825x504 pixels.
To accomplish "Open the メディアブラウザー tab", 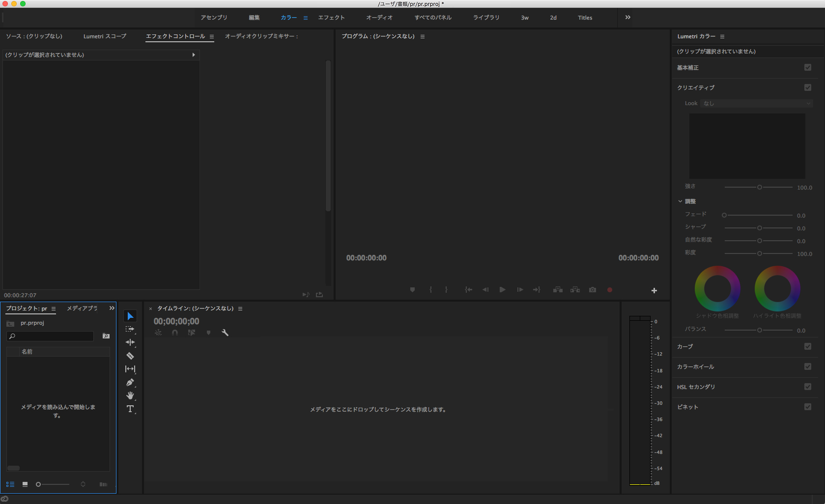I will click(82, 308).
